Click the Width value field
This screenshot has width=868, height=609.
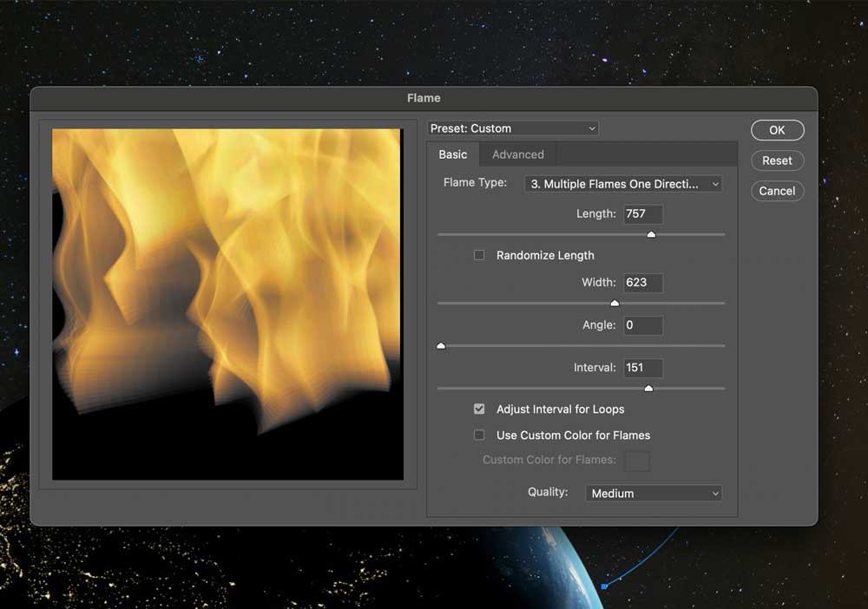tap(643, 283)
